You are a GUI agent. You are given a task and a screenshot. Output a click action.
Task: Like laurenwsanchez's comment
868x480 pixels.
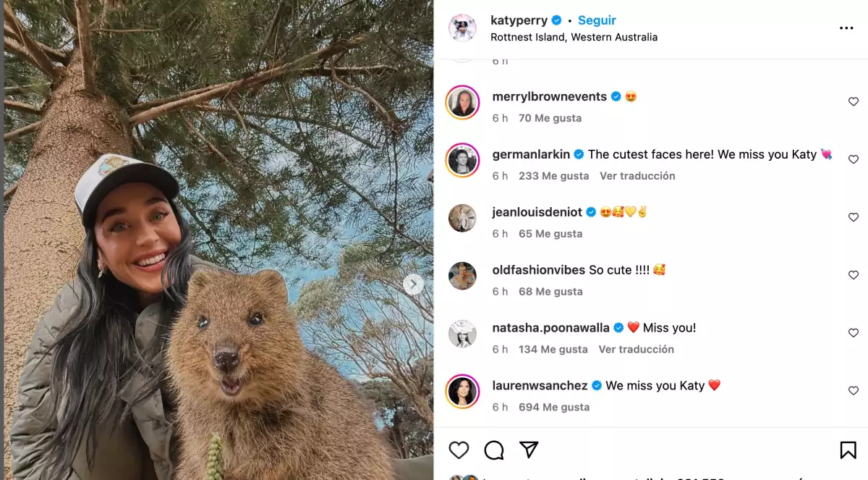point(853,391)
